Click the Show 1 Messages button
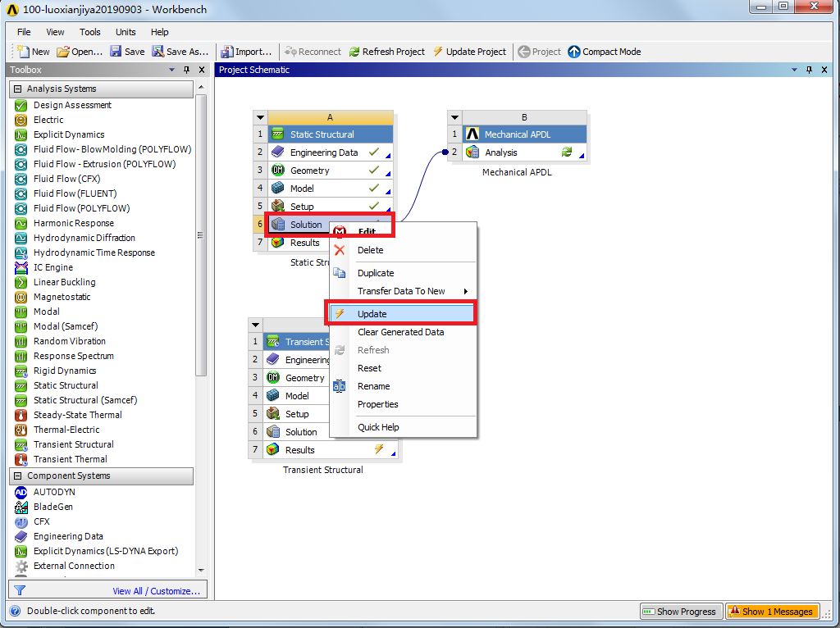This screenshot has height=628, width=840. coord(776,611)
